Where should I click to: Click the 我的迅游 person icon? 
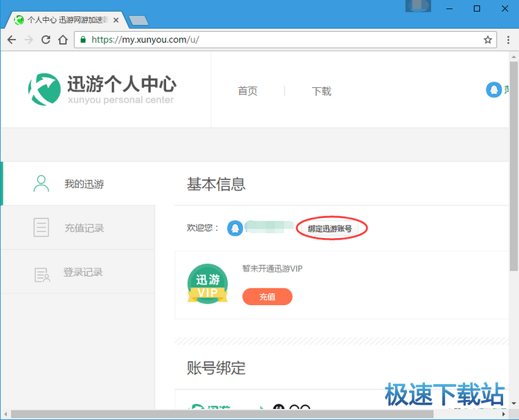pos(41,183)
